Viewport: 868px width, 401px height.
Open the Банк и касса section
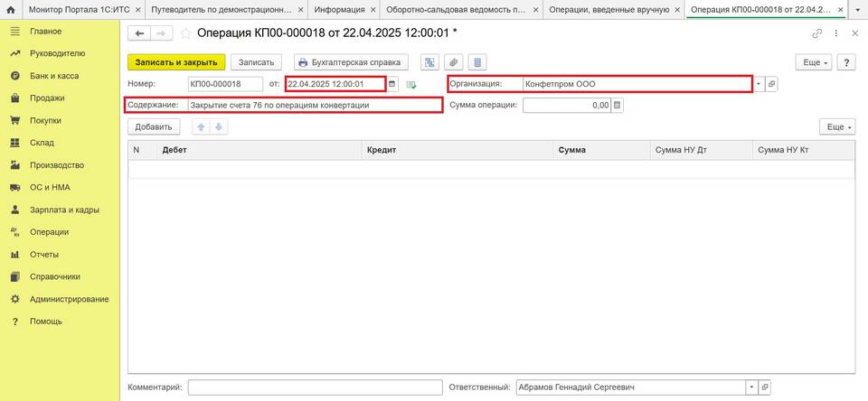click(54, 76)
